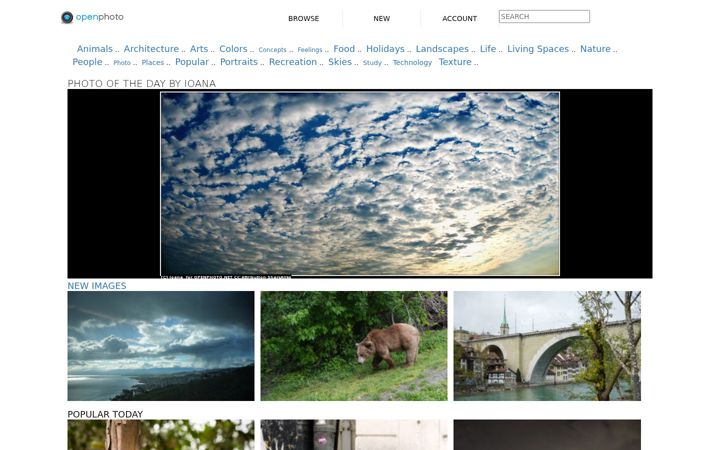Go to the Holidays category
Screen dimensions: 720x450
pyautogui.click(x=385, y=49)
